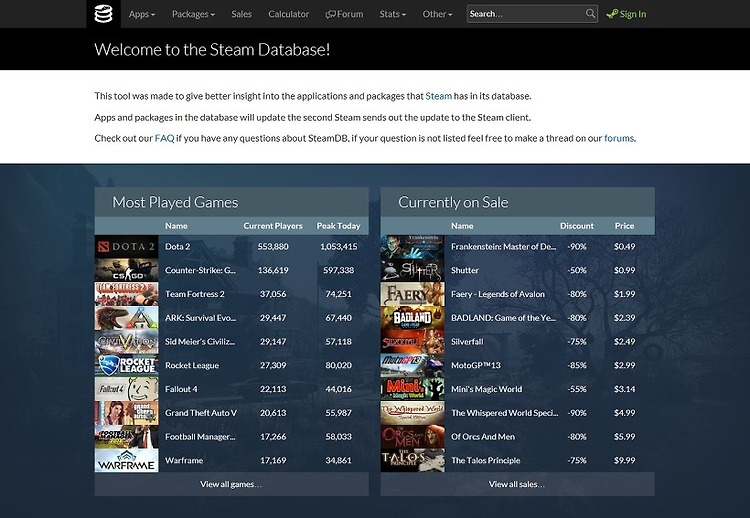Open the Team Fortress 2 thumbnail
The image size is (750, 518).
(126, 294)
